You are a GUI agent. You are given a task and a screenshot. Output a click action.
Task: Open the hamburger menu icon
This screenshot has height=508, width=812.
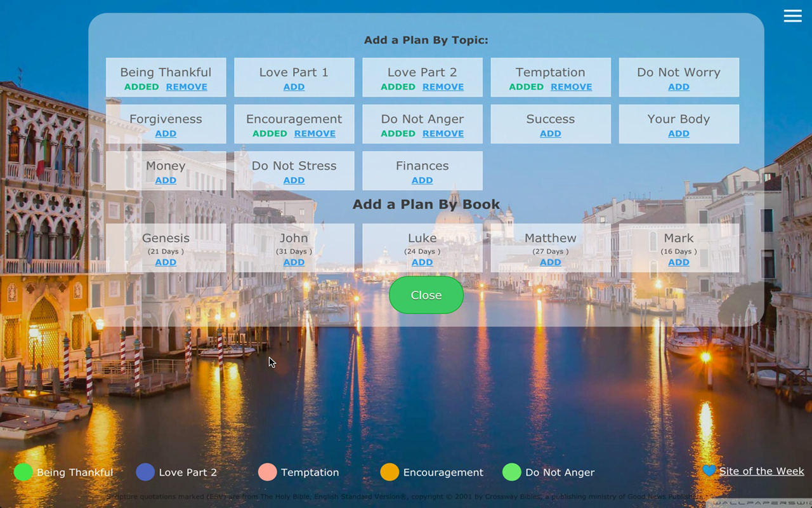(x=792, y=16)
